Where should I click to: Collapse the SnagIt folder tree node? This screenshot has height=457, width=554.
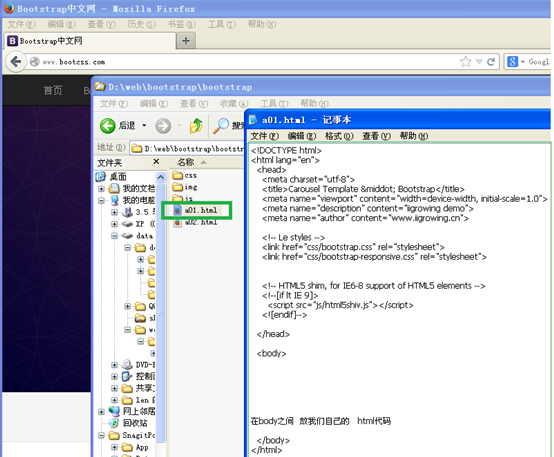click(x=101, y=435)
